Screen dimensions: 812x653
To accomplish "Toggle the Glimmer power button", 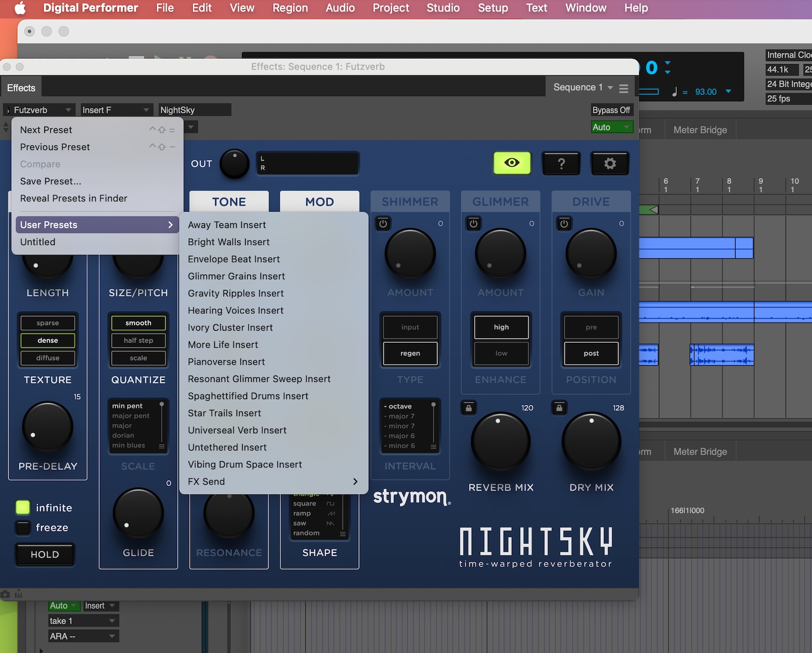I will point(474,223).
